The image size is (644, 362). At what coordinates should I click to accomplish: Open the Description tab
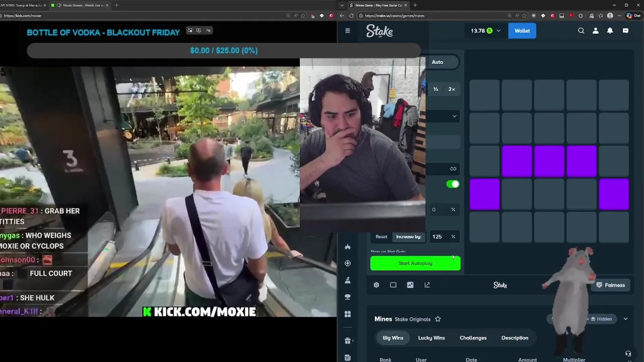coord(515,338)
